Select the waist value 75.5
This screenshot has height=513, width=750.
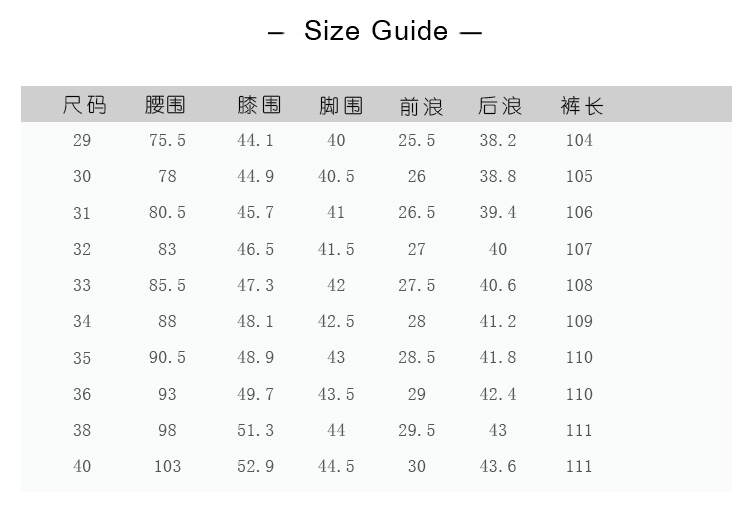click(x=167, y=141)
